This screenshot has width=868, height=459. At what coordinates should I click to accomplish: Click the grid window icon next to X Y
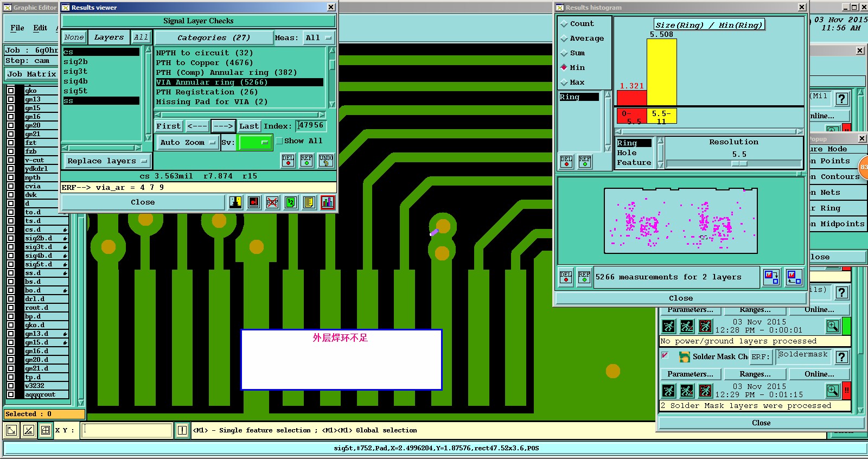[46, 430]
